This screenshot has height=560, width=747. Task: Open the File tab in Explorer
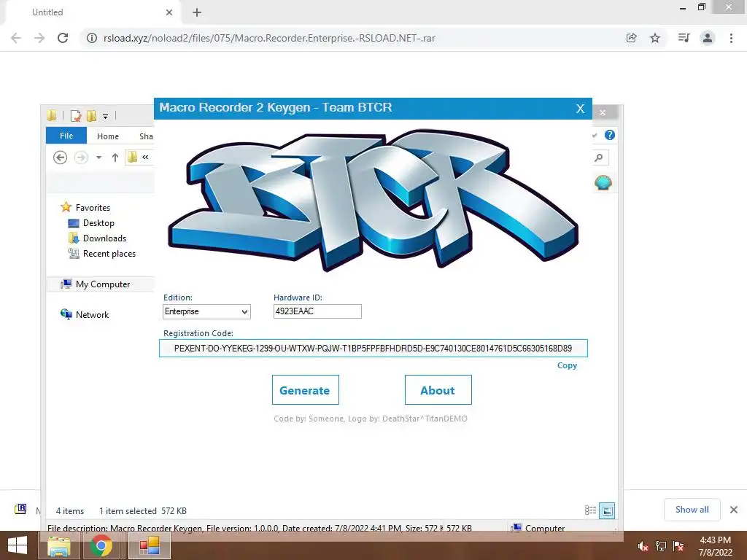tap(66, 136)
